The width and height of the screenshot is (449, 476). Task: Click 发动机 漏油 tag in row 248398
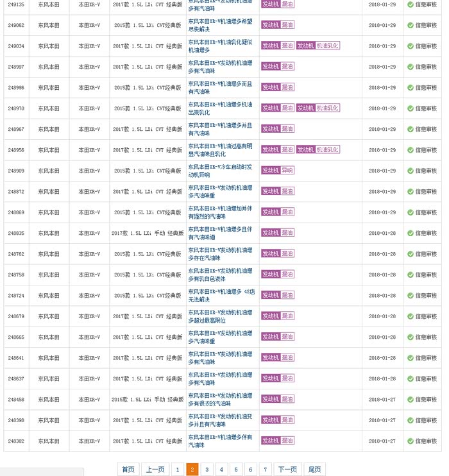click(278, 420)
